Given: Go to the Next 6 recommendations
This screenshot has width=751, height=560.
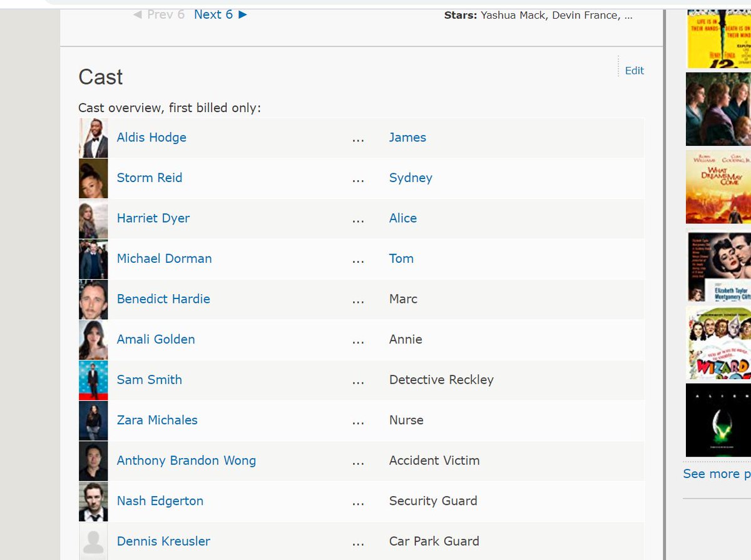Looking at the screenshot, I should coord(220,14).
